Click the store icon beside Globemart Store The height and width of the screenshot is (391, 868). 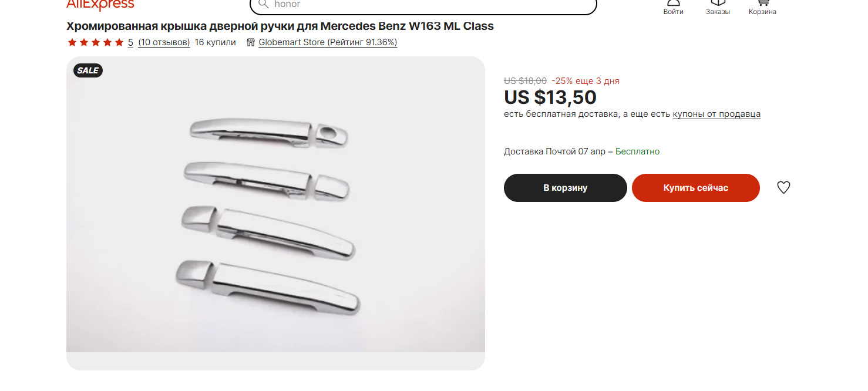[251, 42]
